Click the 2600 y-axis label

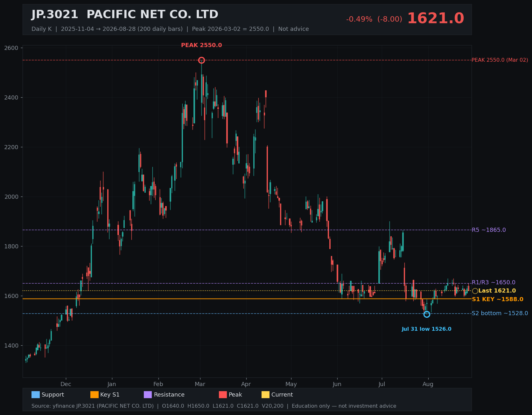pos(11,48)
